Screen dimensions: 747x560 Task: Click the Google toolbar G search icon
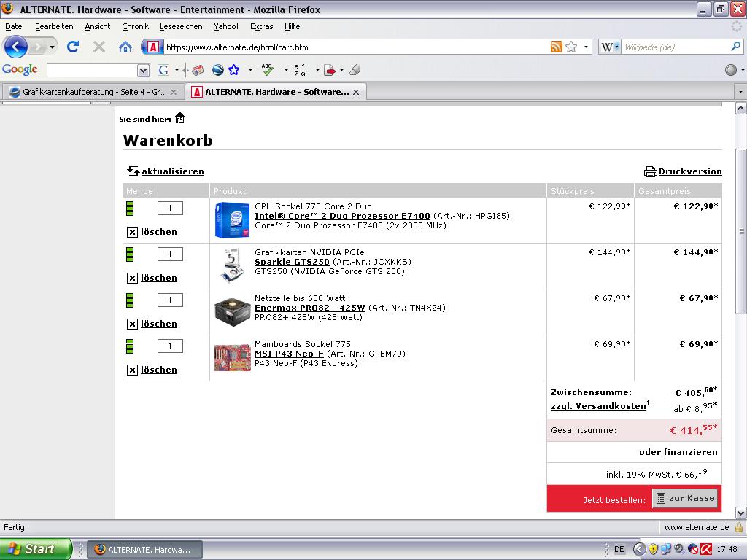pyautogui.click(x=163, y=71)
